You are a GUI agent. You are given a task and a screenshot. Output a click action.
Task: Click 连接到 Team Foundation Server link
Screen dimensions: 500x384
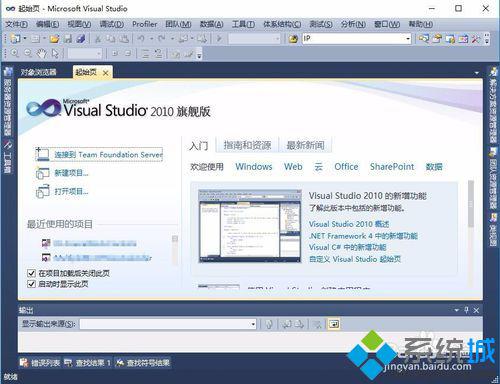click(99, 155)
